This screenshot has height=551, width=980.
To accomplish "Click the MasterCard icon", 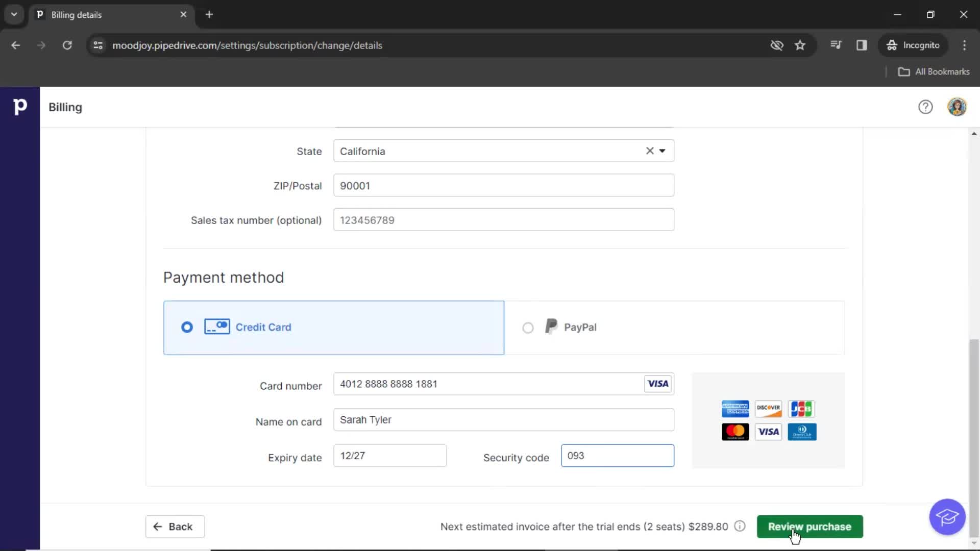I will (x=735, y=432).
